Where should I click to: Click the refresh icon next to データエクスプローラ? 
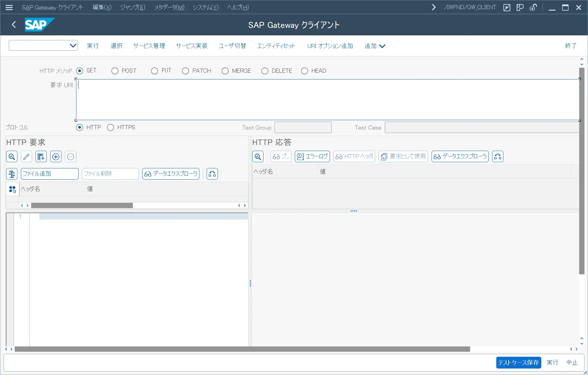pos(212,174)
